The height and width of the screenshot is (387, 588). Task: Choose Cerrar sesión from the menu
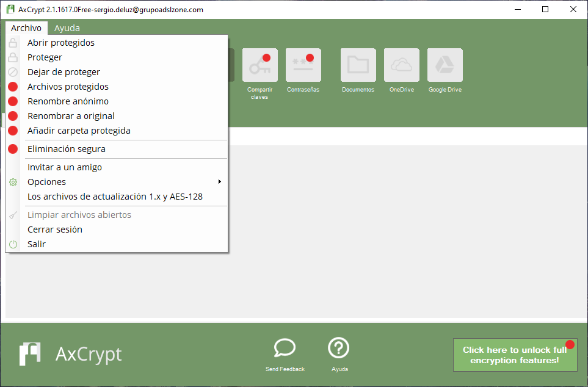coord(55,230)
